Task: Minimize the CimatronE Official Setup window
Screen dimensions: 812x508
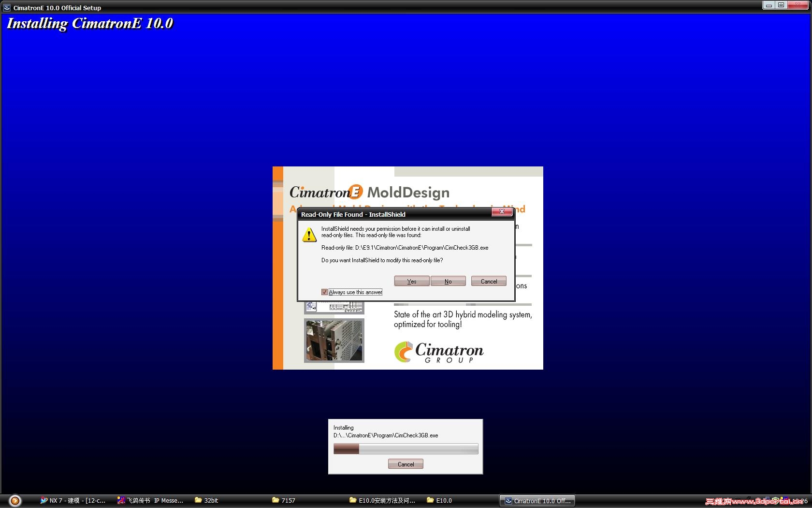Action: point(769,5)
